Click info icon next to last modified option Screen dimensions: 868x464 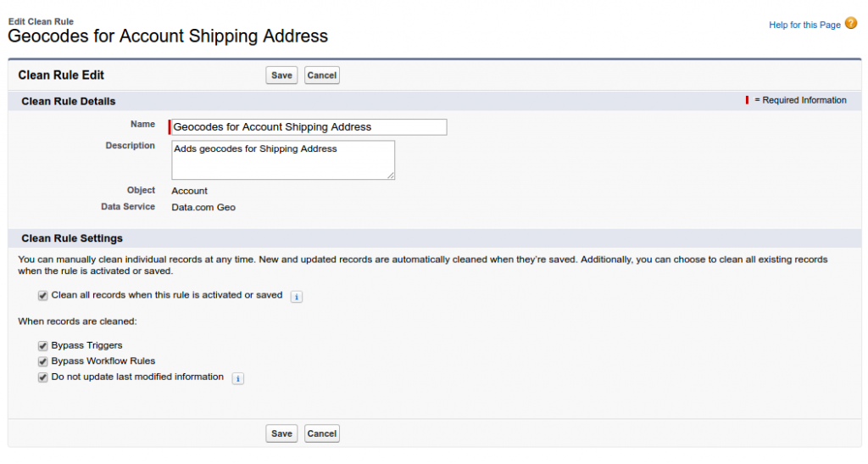pyautogui.click(x=238, y=378)
